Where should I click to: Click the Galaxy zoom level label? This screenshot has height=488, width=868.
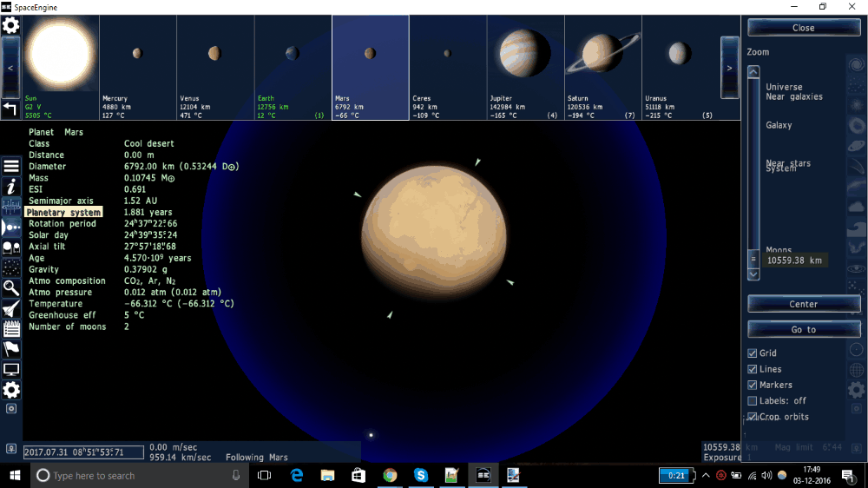779,125
